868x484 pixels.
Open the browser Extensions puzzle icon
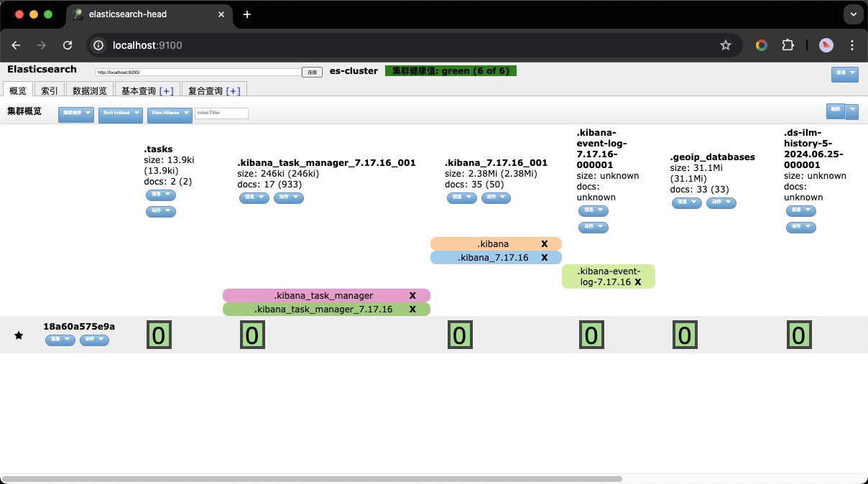click(788, 45)
